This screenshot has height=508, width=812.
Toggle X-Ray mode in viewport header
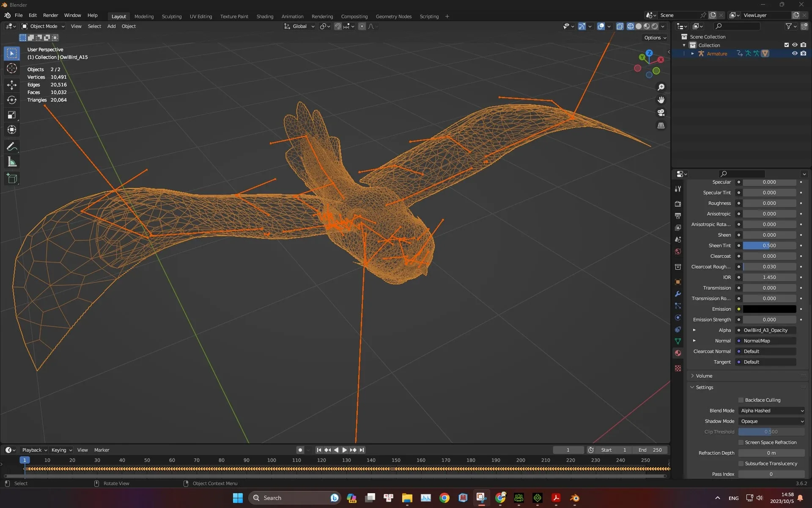[x=620, y=26]
